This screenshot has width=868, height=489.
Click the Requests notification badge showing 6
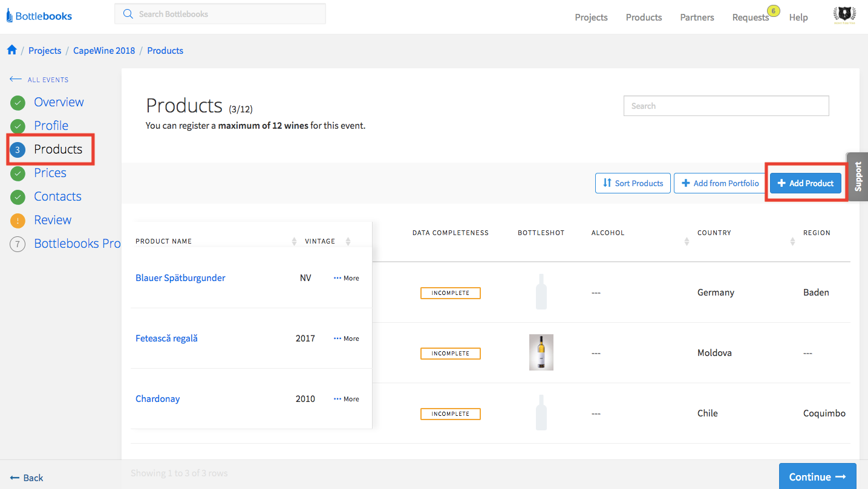(772, 11)
